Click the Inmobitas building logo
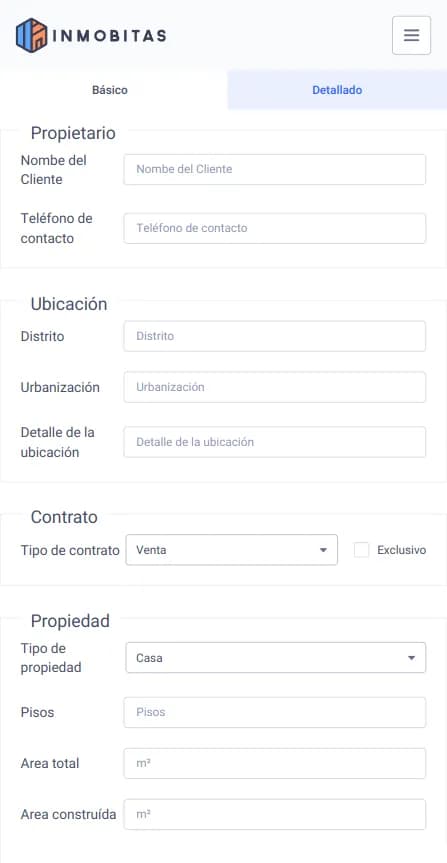This screenshot has height=863, width=447. [31, 35]
